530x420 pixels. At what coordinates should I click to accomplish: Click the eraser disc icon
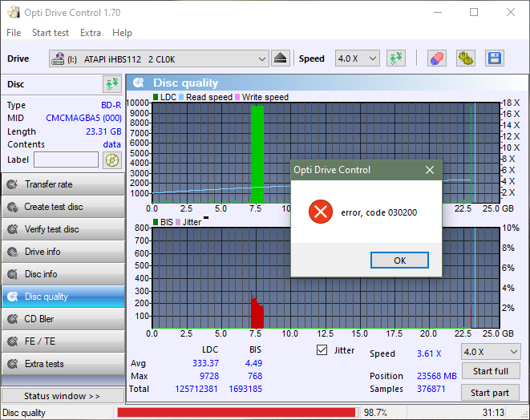click(437, 59)
